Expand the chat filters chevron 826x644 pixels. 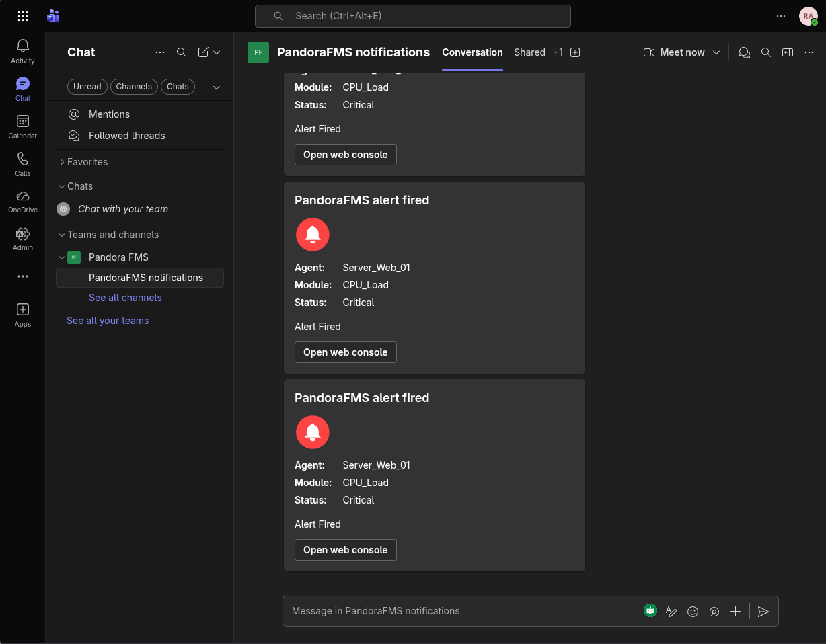217,87
